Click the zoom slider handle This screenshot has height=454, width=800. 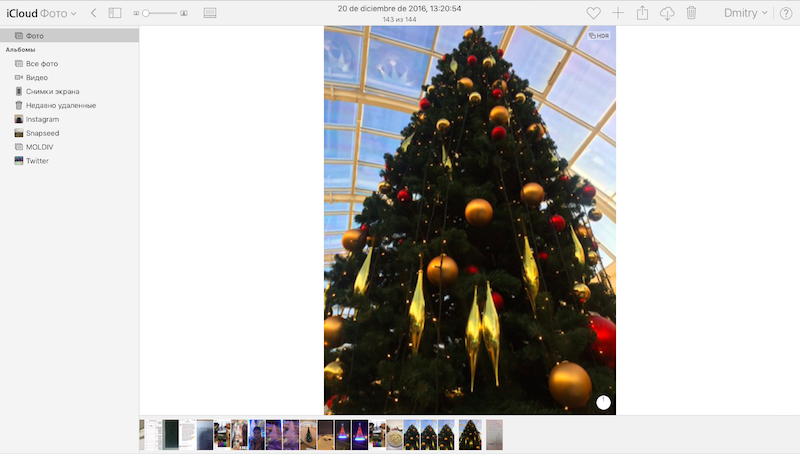click(146, 13)
